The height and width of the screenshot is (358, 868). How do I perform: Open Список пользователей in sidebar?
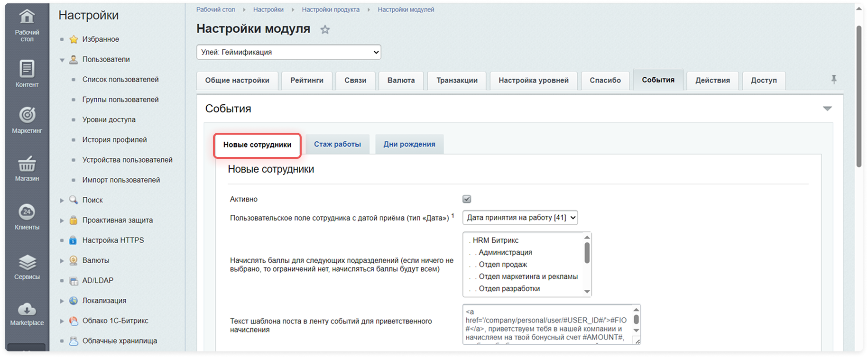point(120,80)
